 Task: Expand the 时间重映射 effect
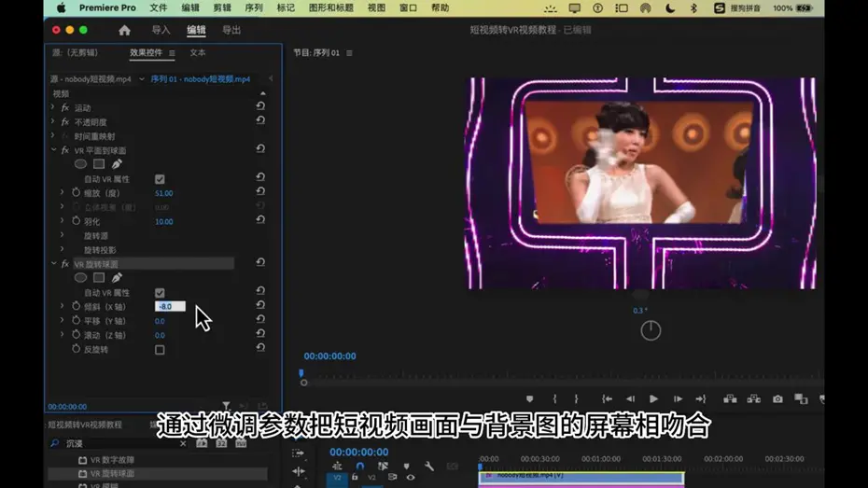coord(53,135)
